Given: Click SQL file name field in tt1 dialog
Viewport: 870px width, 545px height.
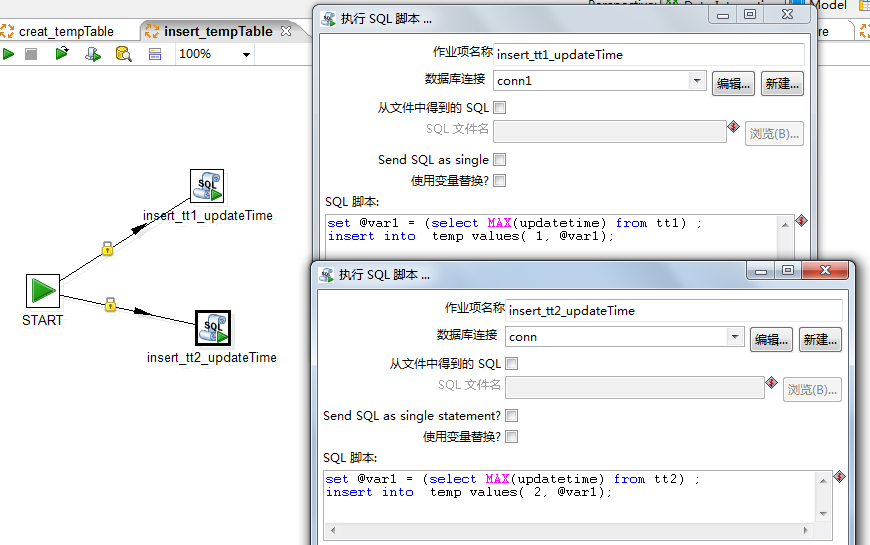Looking at the screenshot, I should click(x=610, y=132).
